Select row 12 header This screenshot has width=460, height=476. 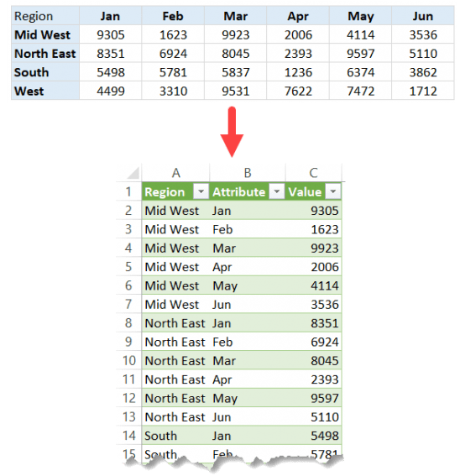128,398
